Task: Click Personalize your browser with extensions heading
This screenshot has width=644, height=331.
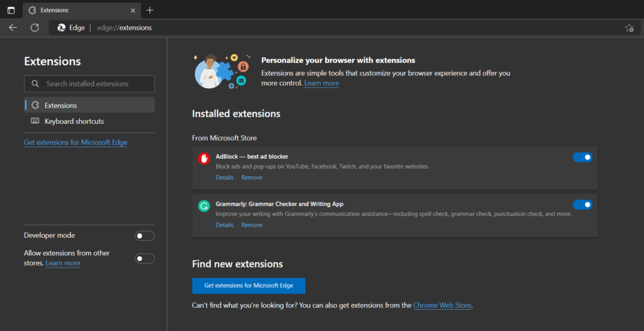Action: [338, 60]
